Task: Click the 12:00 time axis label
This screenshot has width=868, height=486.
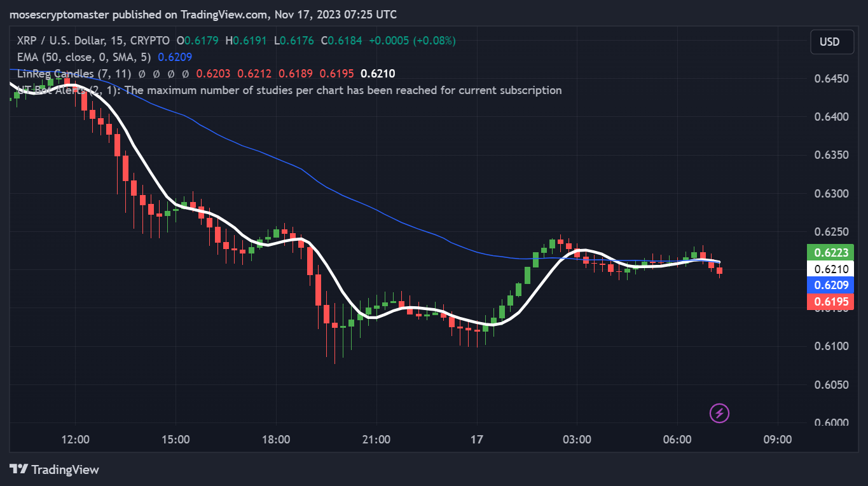Action: (x=75, y=440)
